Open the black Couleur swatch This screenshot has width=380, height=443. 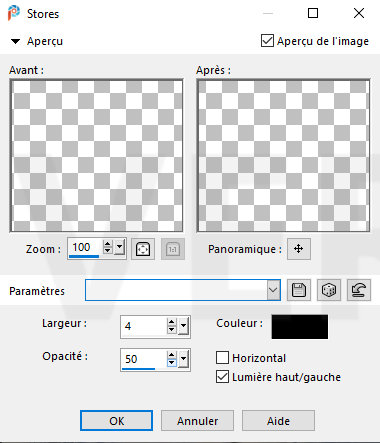pos(300,327)
